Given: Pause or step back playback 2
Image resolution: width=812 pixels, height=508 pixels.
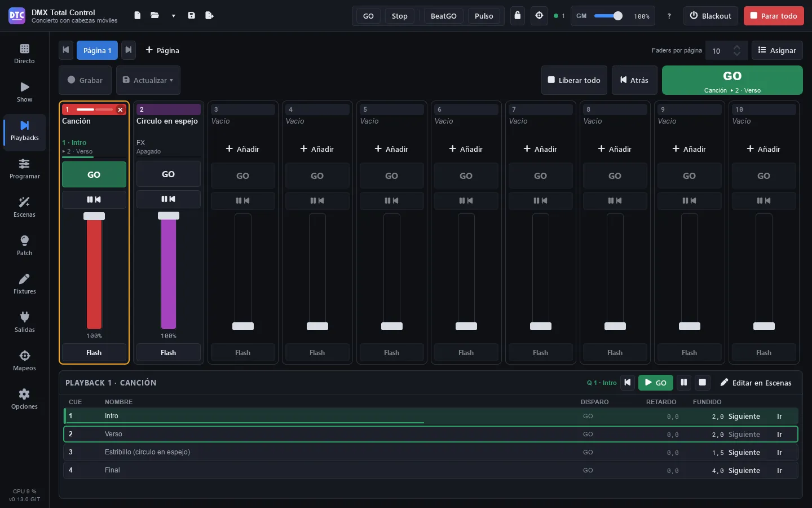Looking at the screenshot, I should coord(169,199).
